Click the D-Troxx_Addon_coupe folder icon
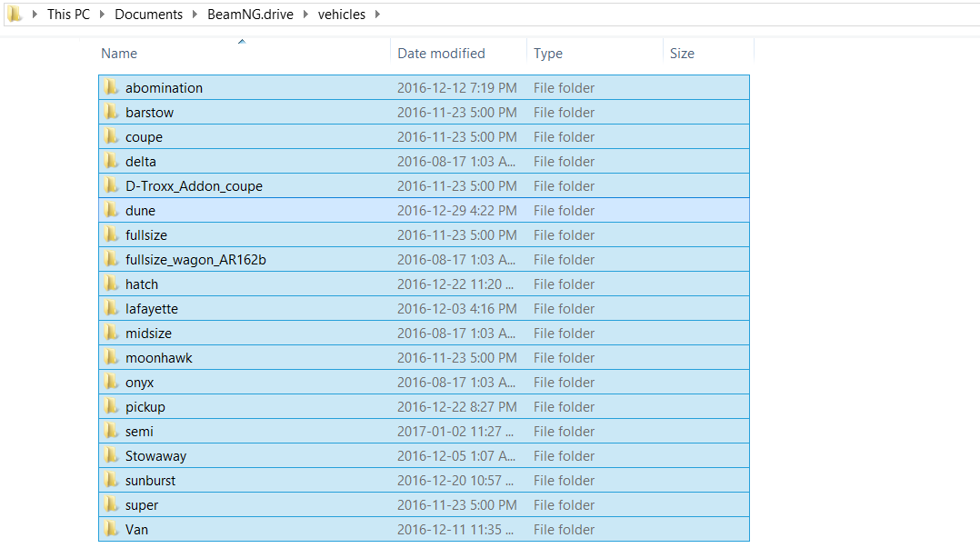This screenshot has width=980, height=558. tap(111, 185)
